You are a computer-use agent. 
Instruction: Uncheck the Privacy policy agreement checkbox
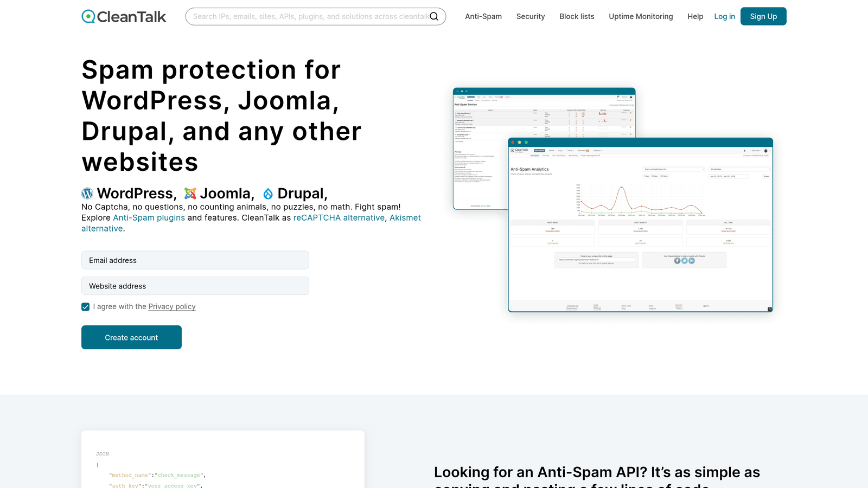pyautogui.click(x=85, y=306)
